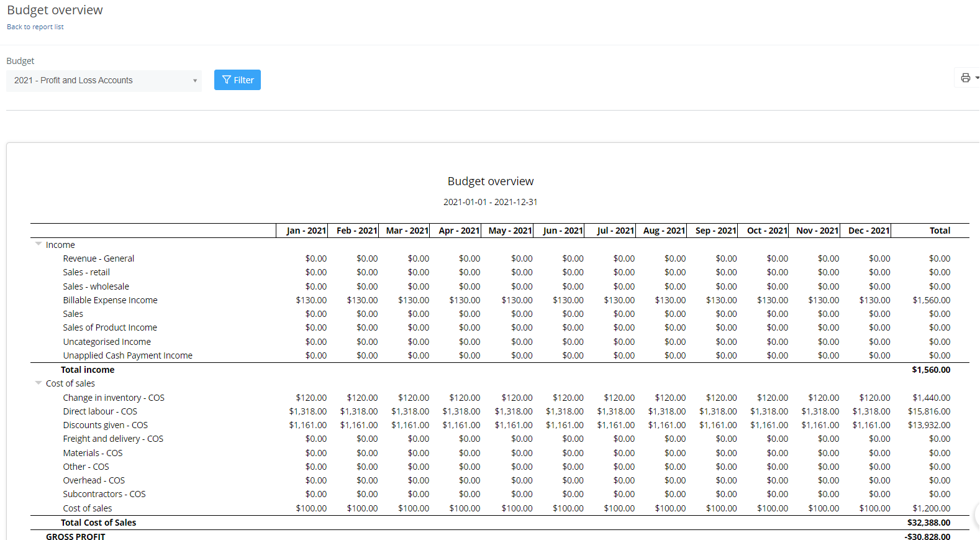Click the GROSS PROFIT row label
This screenshot has width=980, height=540.
[76, 537]
